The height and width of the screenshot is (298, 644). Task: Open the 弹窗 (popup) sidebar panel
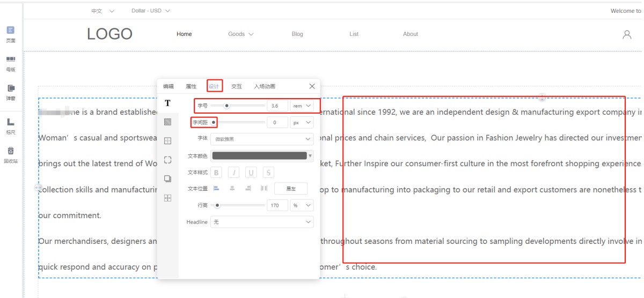tap(11, 92)
